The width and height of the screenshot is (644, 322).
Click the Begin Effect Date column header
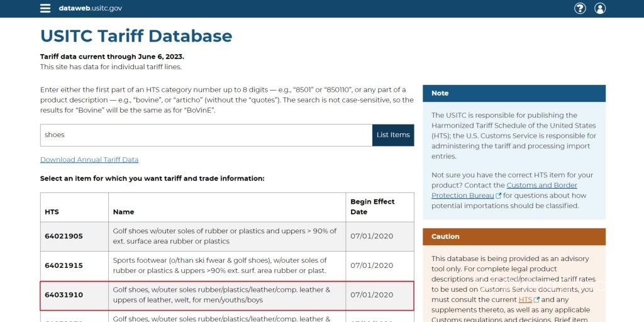point(372,207)
